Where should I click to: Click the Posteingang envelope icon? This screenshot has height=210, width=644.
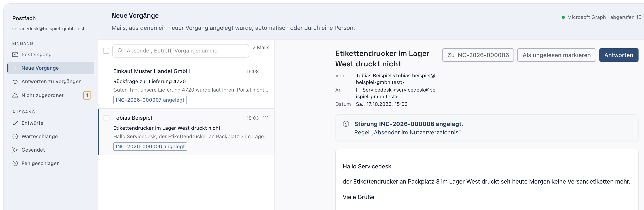[15, 54]
